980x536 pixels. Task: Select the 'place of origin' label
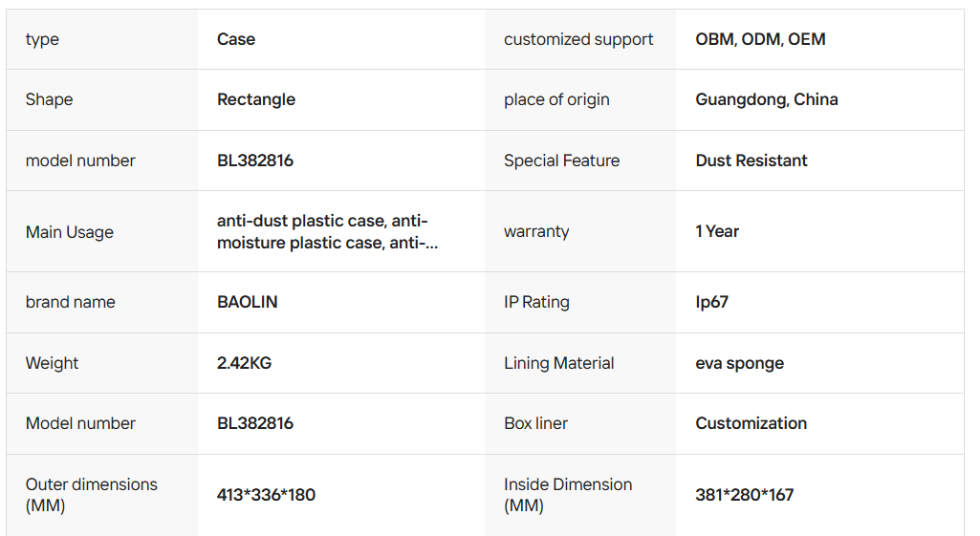pyautogui.click(x=556, y=99)
